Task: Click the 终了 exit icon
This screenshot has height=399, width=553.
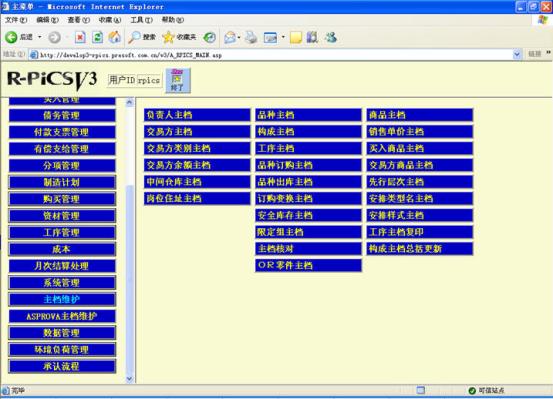Action: coord(178,80)
